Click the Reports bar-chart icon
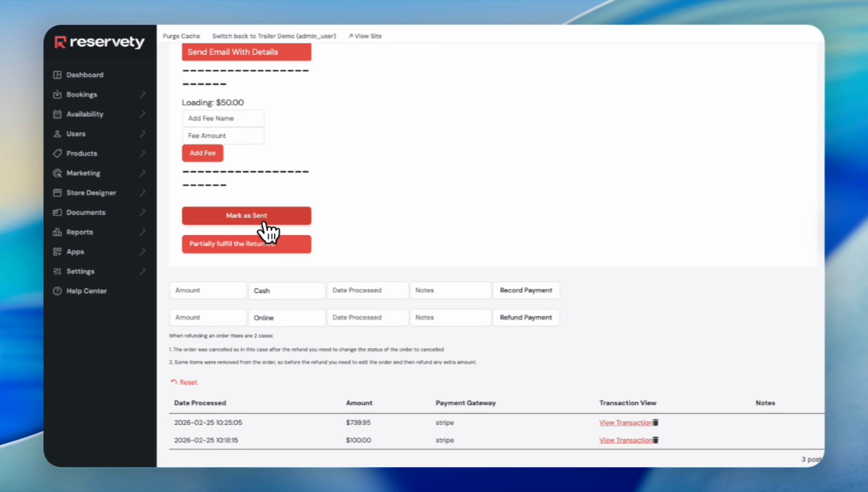868x492 pixels. tap(57, 232)
